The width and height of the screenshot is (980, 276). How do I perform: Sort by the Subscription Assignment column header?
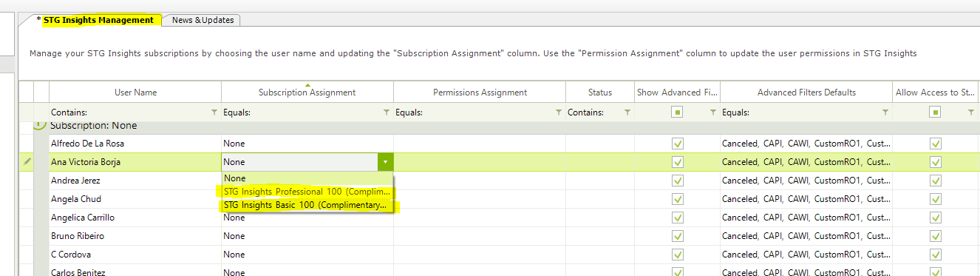coord(307,92)
